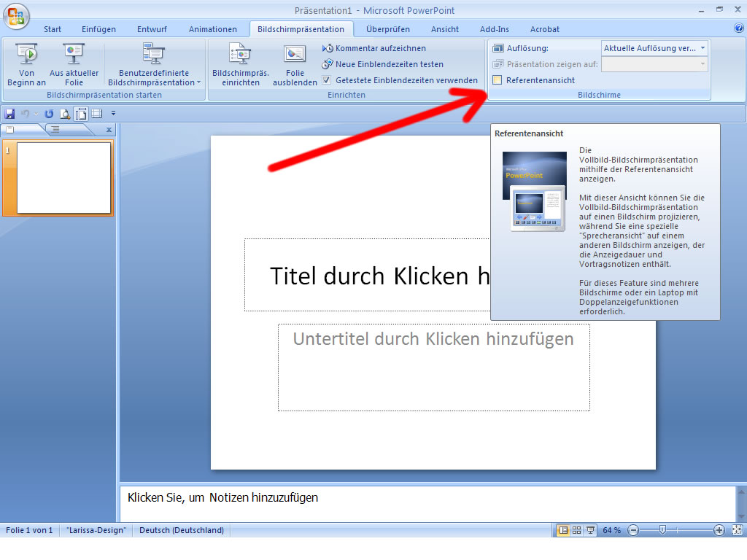Open Benutzerdefinierte Bildschirmpräsentation menu
Viewport: 747px width, 560px height.
154,65
